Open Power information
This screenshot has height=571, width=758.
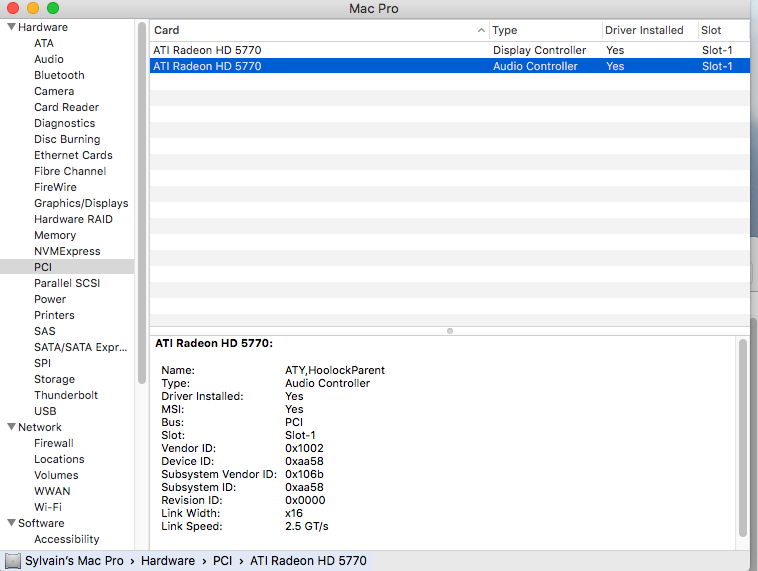tap(50, 299)
